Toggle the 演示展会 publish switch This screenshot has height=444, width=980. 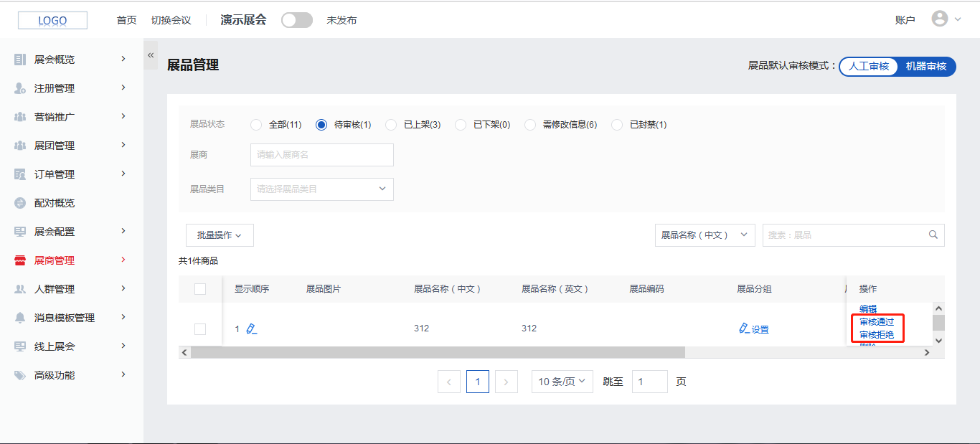[296, 20]
